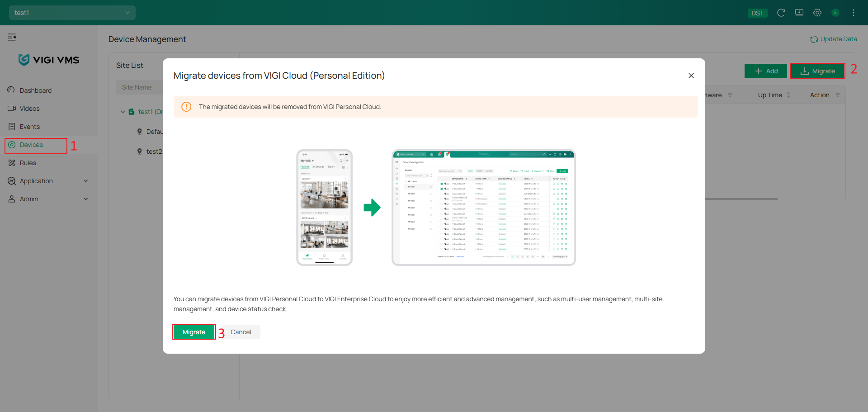This screenshot has width=868, height=412.
Task: Click the green user avatar icon
Action: 835,13
